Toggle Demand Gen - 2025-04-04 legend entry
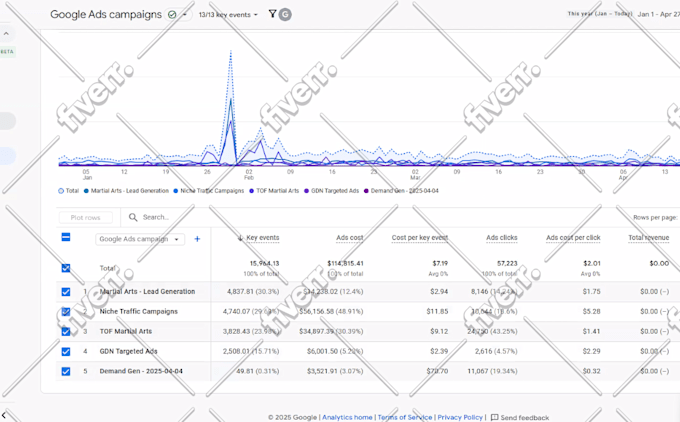 point(401,191)
